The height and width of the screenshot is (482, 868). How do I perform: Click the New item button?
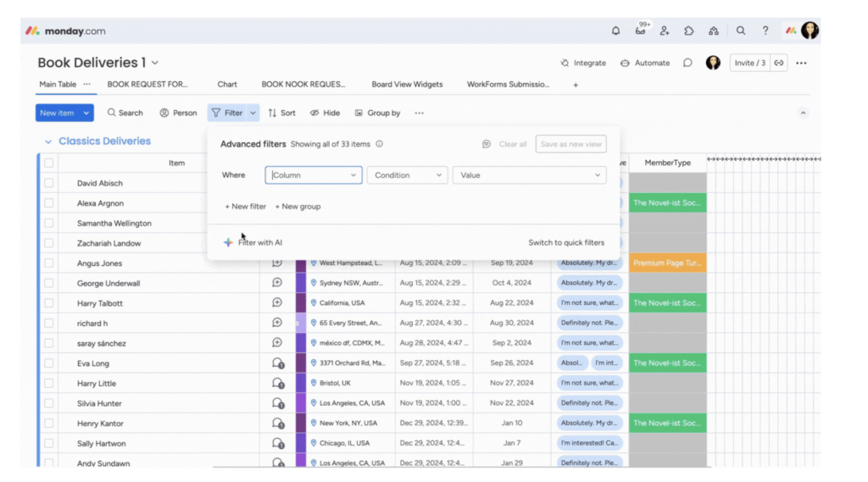pyautogui.click(x=57, y=113)
